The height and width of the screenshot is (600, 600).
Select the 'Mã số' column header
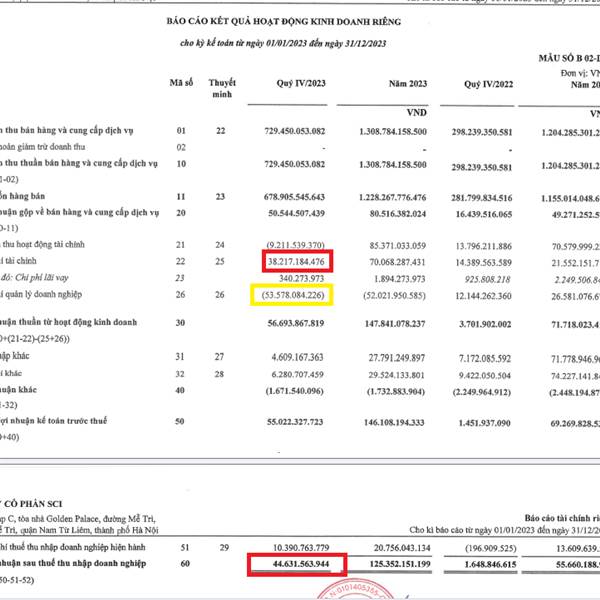point(181,83)
